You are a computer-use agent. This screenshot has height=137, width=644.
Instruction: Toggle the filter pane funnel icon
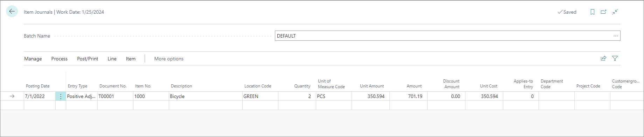pyautogui.click(x=615, y=58)
